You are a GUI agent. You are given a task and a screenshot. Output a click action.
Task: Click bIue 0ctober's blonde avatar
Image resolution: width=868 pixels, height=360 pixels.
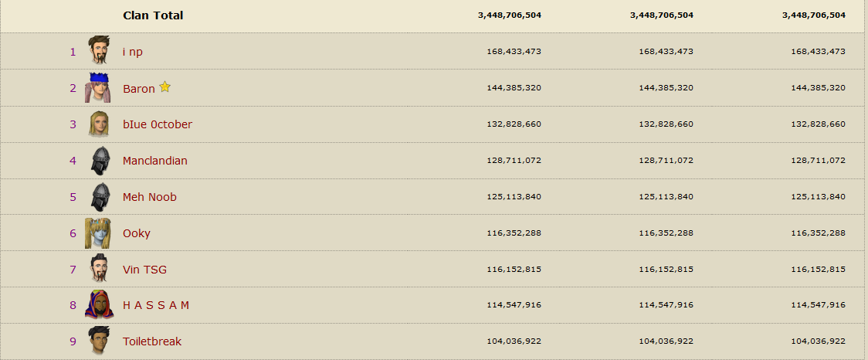[98, 124]
